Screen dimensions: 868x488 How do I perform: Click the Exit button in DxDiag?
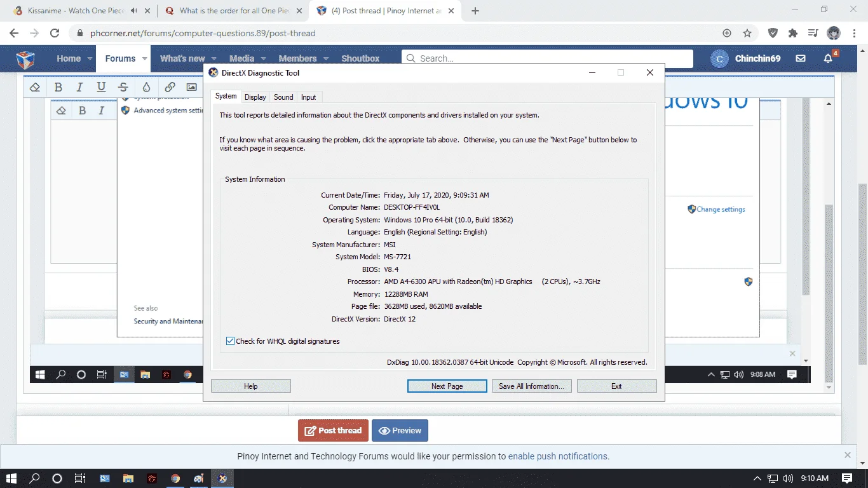click(x=616, y=386)
